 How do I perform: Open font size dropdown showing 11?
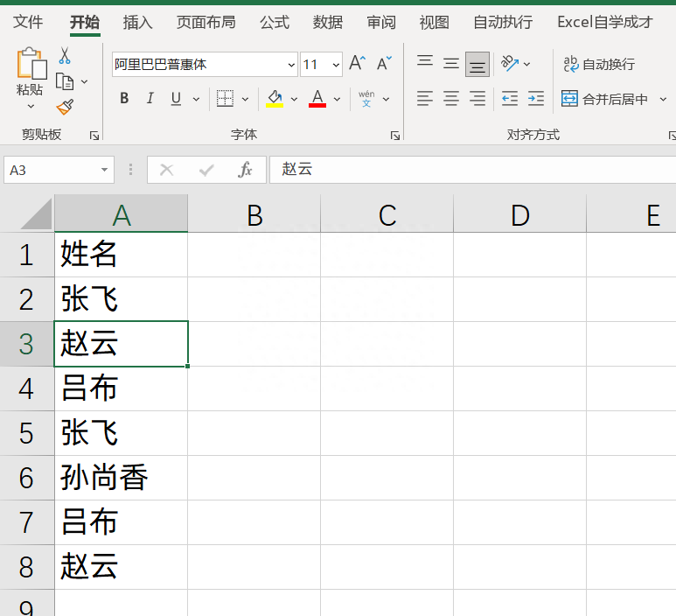coord(336,65)
